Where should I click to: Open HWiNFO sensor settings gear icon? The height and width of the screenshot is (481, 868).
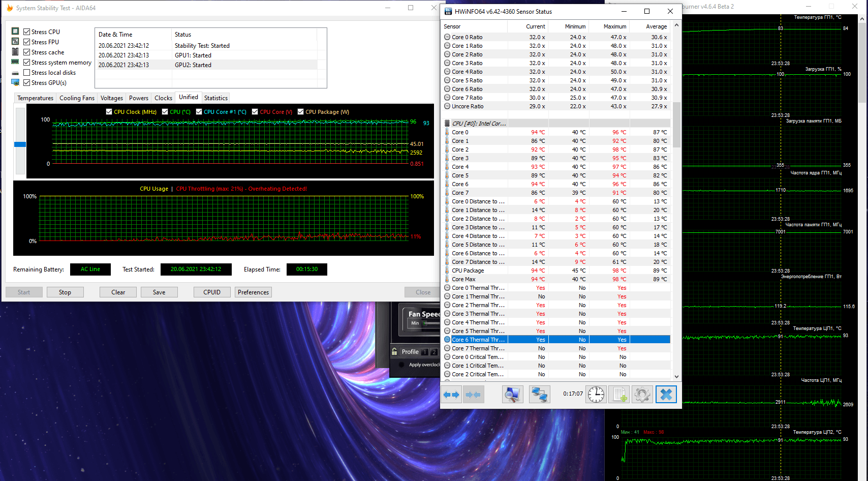point(642,395)
